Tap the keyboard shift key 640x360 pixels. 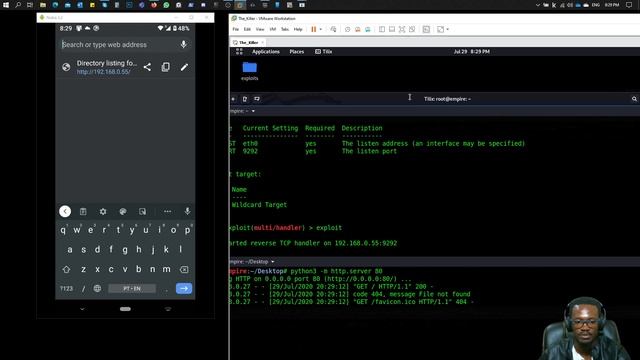[66, 269]
